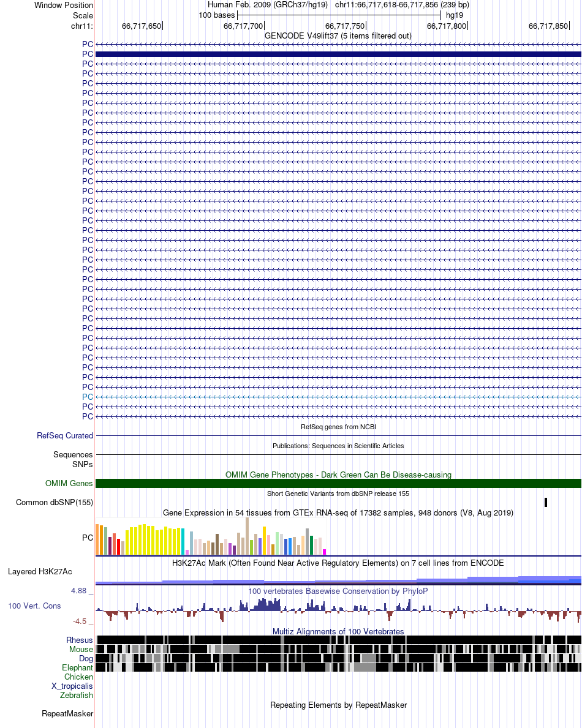Select the Rhesus alignment row label
The image size is (582, 728).
[80, 640]
